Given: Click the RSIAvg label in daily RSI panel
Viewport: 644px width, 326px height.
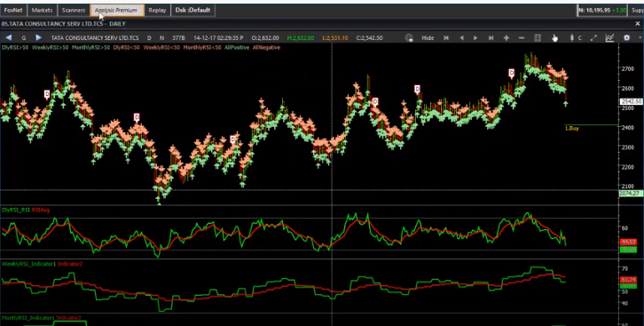Looking at the screenshot, I should (x=41, y=210).
